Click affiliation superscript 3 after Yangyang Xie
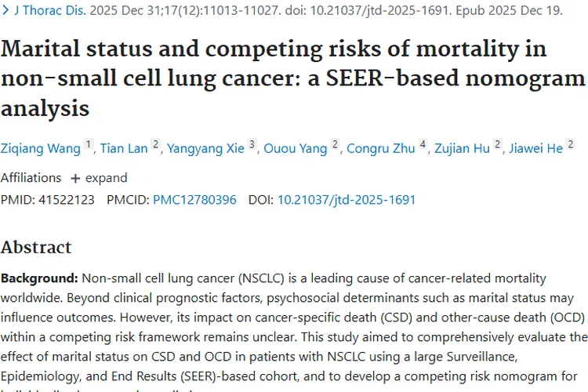 pos(252,144)
